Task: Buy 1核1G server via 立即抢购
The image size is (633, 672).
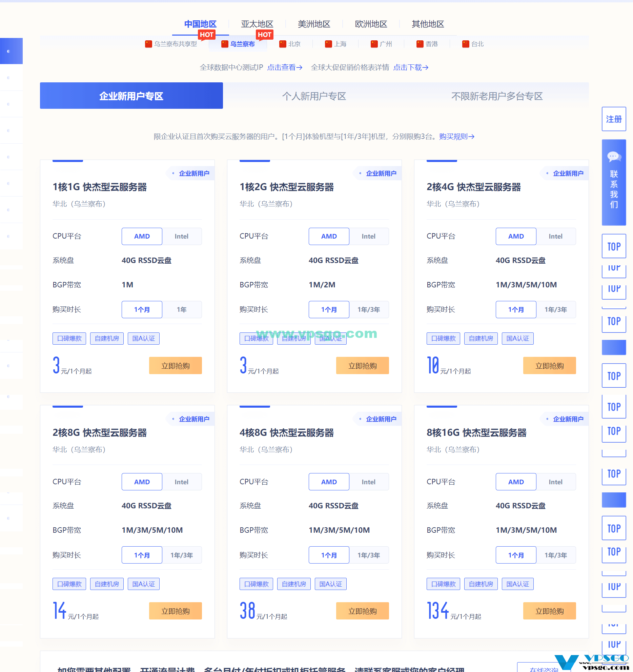Action: tap(176, 366)
